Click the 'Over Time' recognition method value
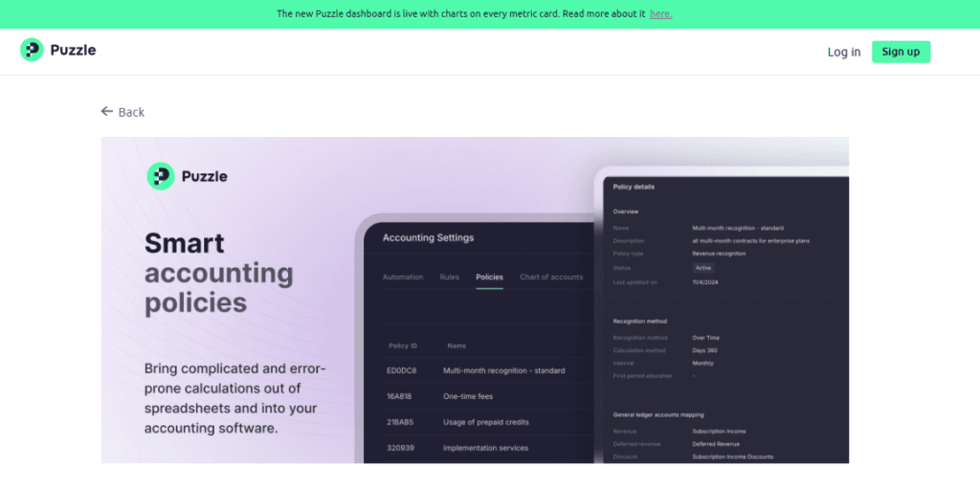 tap(705, 338)
